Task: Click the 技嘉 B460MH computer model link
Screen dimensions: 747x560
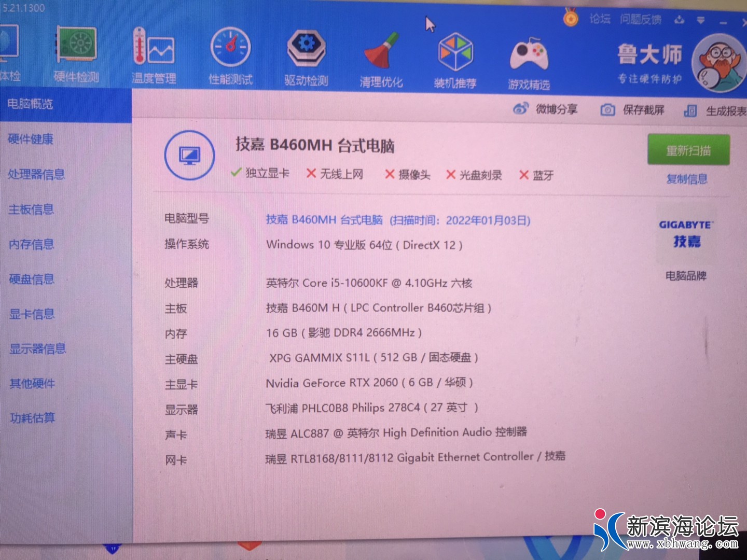Action: click(x=324, y=220)
